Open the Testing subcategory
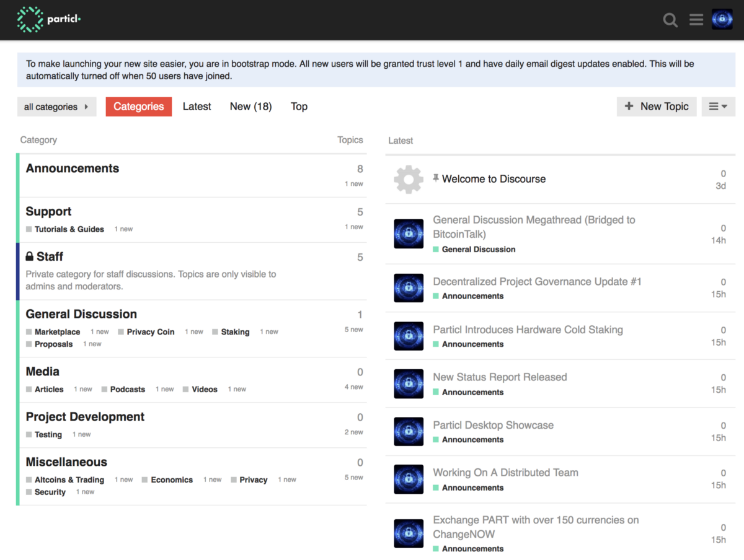This screenshot has width=744, height=560. pos(48,435)
